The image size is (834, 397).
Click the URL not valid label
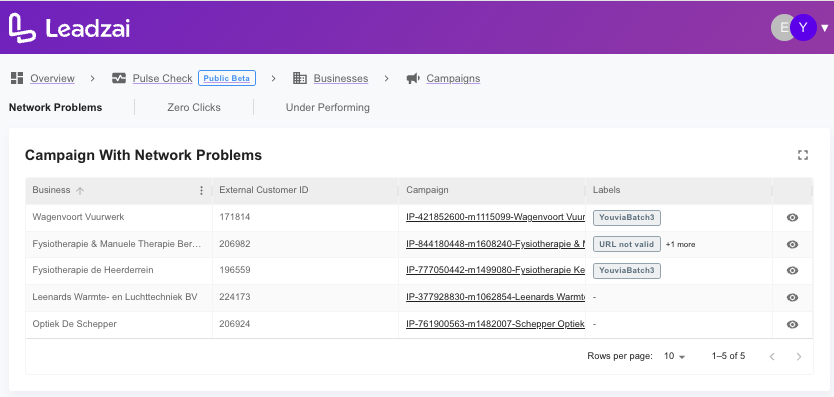point(627,244)
